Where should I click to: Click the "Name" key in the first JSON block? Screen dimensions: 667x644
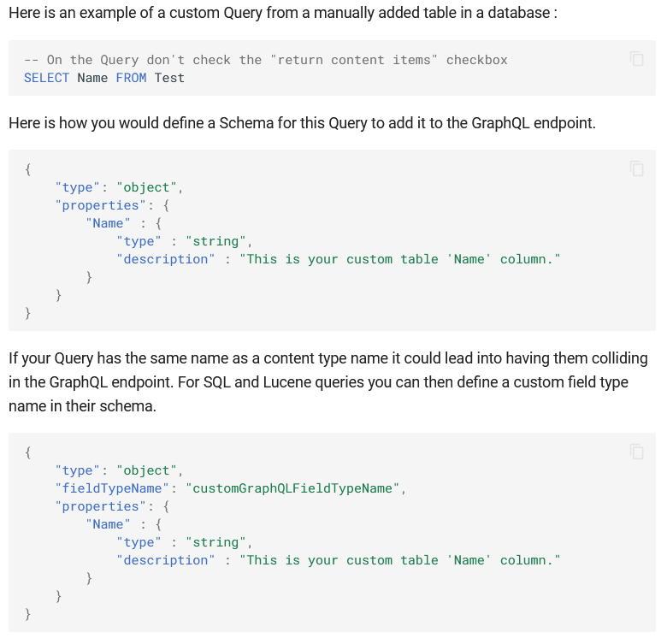point(108,223)
